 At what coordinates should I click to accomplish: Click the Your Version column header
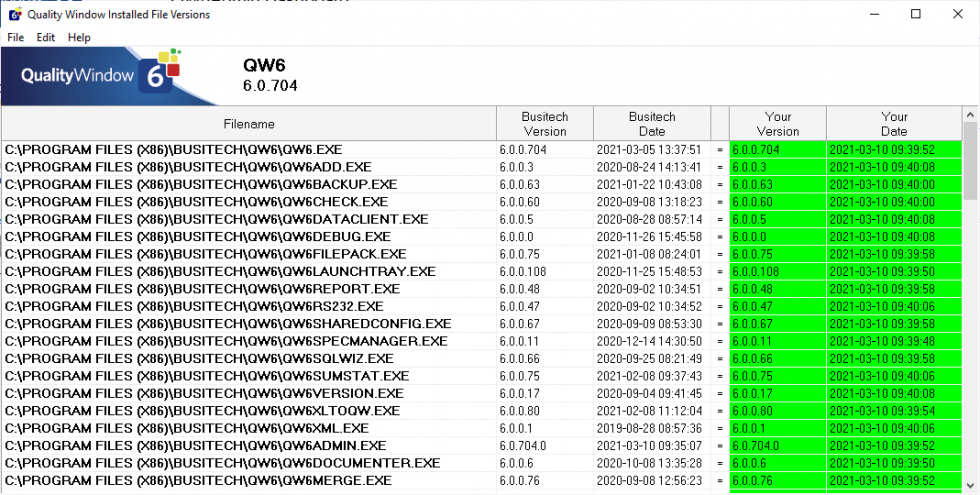778,124
